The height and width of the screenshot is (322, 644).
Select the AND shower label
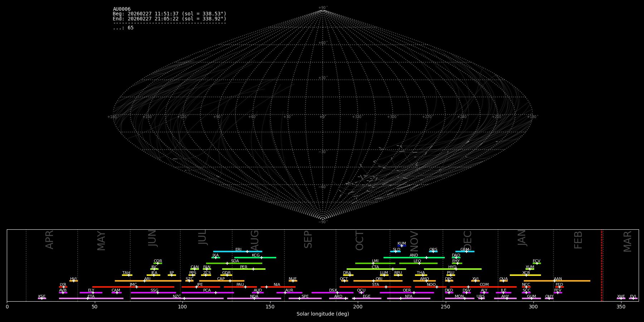point(414,255)
